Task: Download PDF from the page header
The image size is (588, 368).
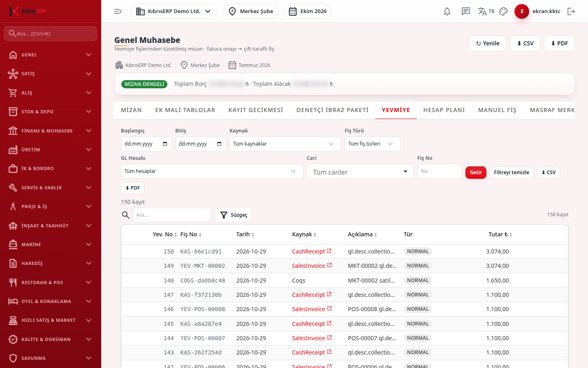Action: click(x=559, y=43)
